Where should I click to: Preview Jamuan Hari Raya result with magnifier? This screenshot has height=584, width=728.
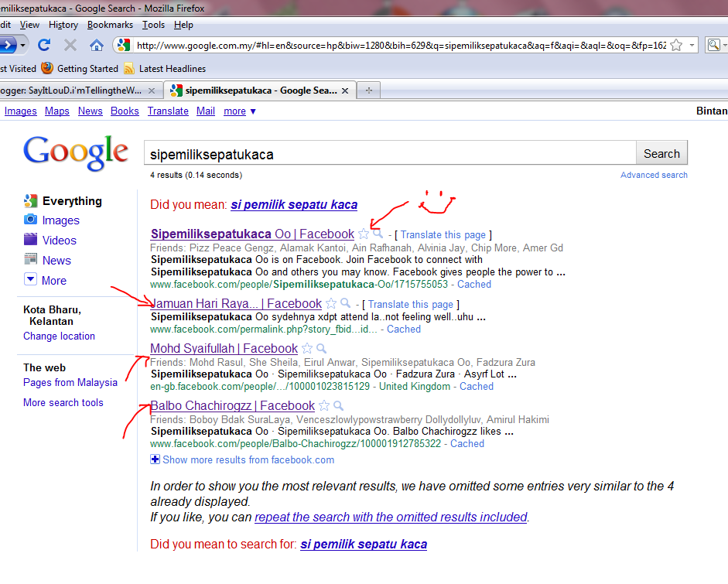[x=345, y=303]
